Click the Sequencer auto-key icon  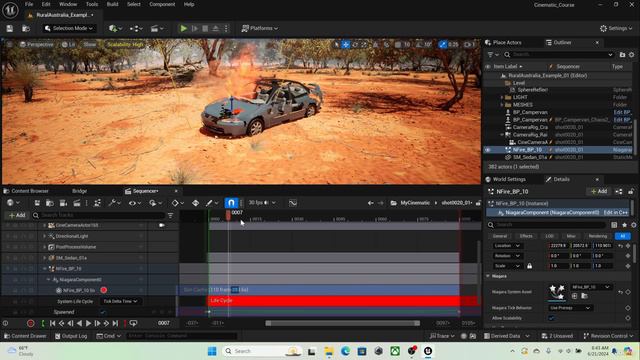click(x=196, y=203)
